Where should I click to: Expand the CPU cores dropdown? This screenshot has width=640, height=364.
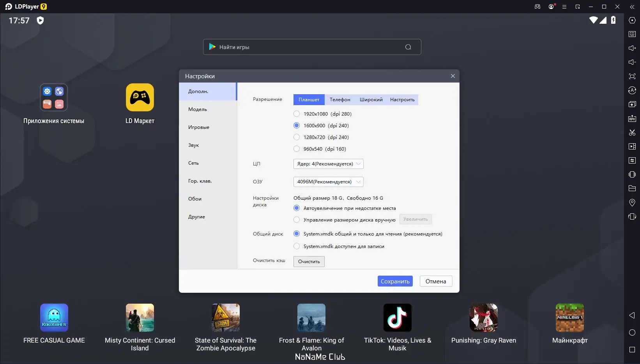(328, 164)
